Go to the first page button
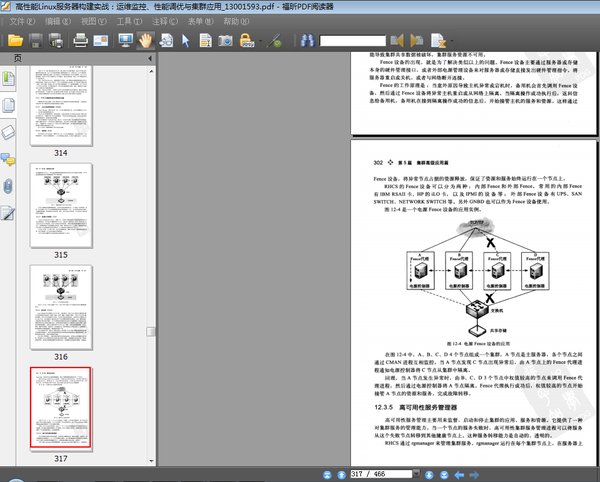Screen dimensions: 600x482 tap(327, 475)
